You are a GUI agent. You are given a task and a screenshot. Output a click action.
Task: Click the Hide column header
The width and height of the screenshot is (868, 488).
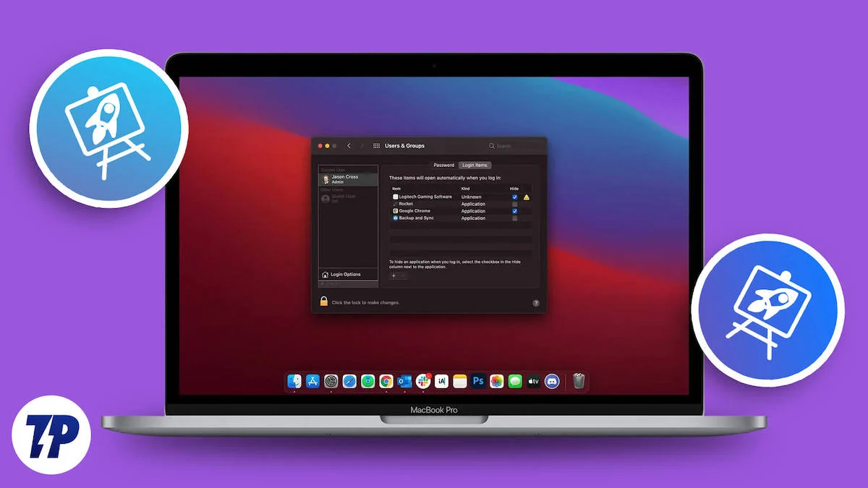[x=514, y=189]
